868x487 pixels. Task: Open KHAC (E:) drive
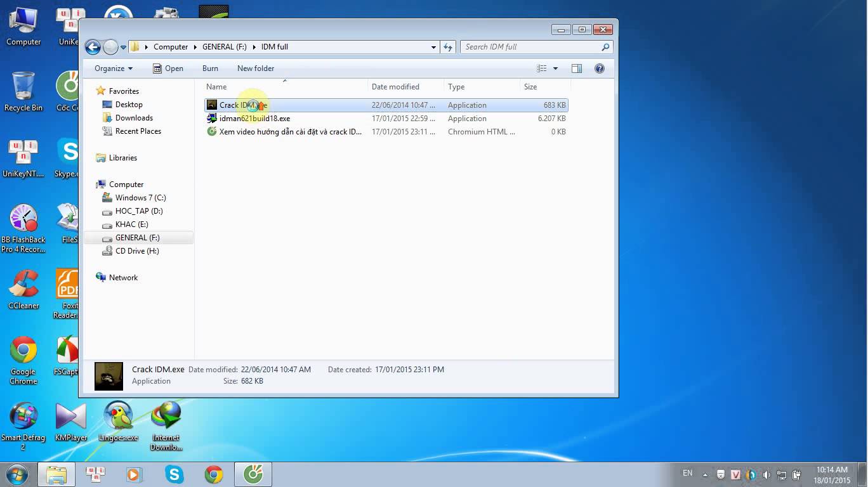(132, 224)
